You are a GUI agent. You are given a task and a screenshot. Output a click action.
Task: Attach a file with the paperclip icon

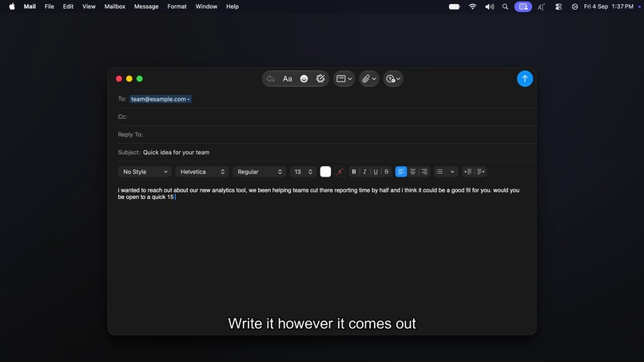[366, 78]
